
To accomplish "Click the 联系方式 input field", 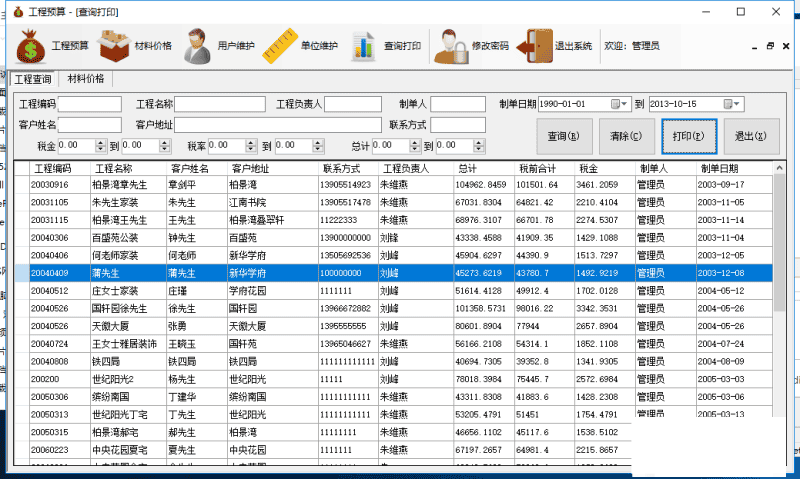I will (458, 125).
